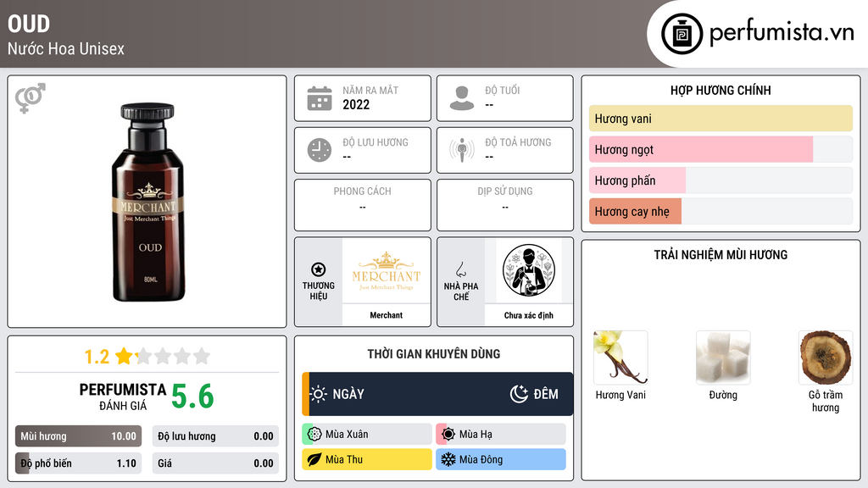Click the sun icon next to Ngày
The height and width of the screenshot is (488, 868).
point(319,394)
